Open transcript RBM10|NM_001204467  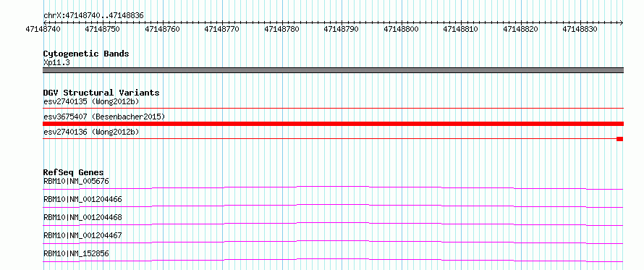click(x=82, y=235)
